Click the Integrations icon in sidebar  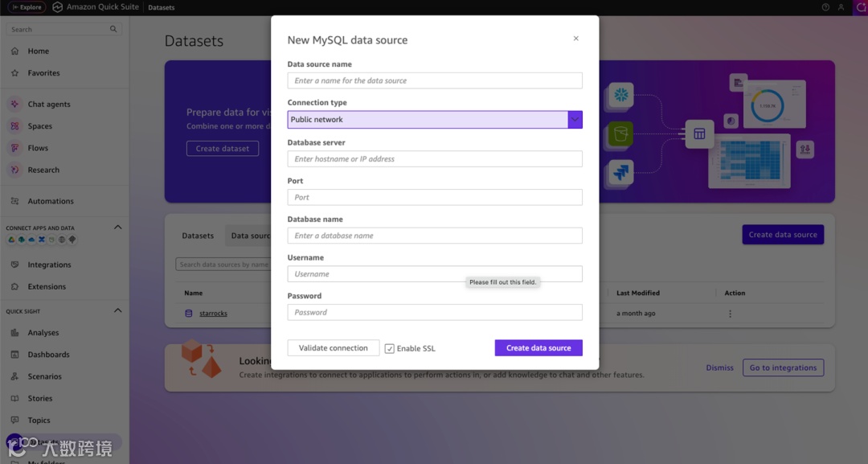tap(15, 265)
